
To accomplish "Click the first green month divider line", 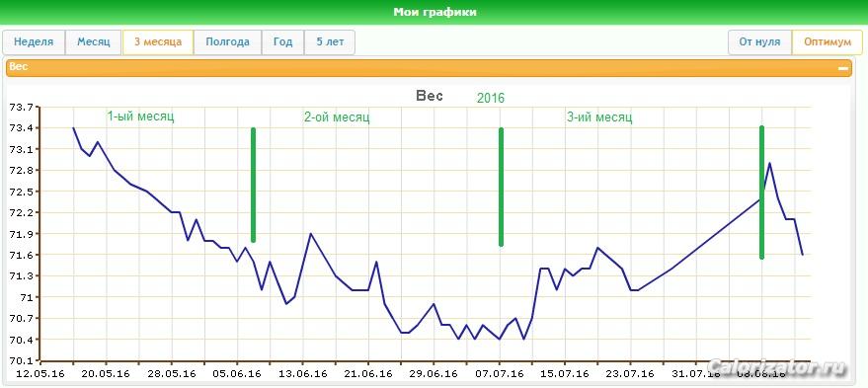I will (253, 186).
